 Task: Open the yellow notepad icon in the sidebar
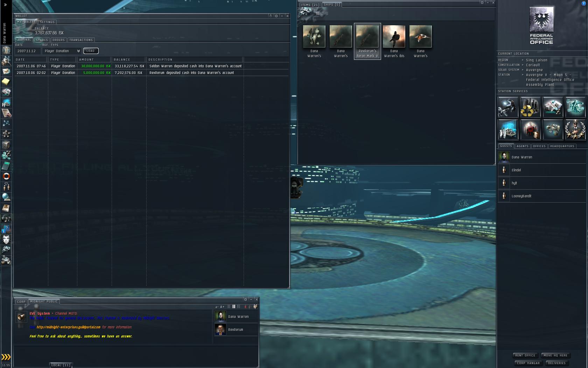pos(6,82)
